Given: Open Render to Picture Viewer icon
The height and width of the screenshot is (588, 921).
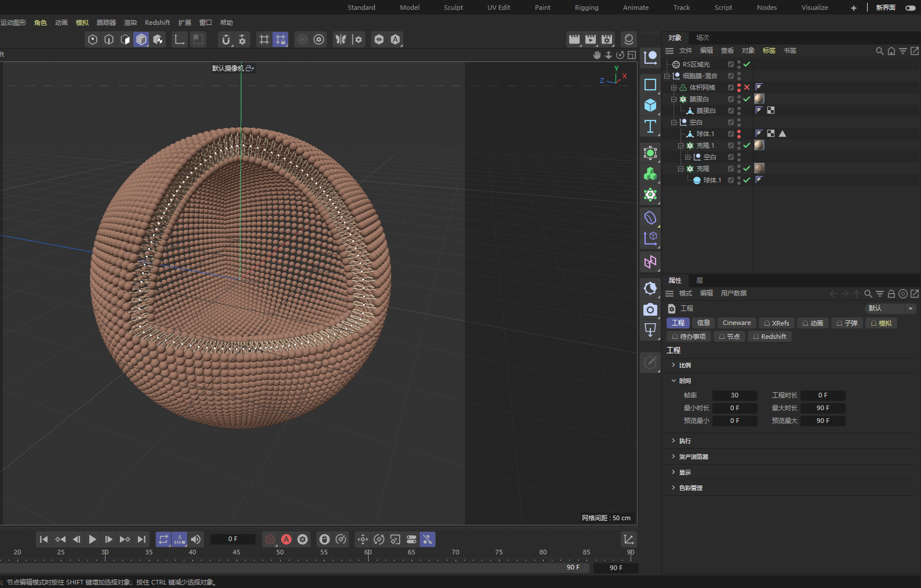Looking at the screenshot, I should (x=591, y=39).
